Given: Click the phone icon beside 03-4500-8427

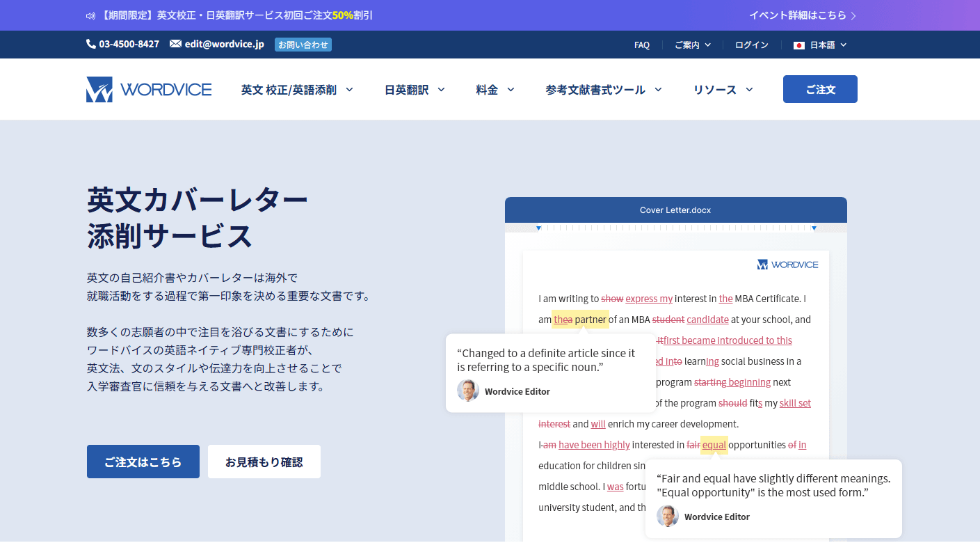Looking at the screenshot, I should coord(91,44).
